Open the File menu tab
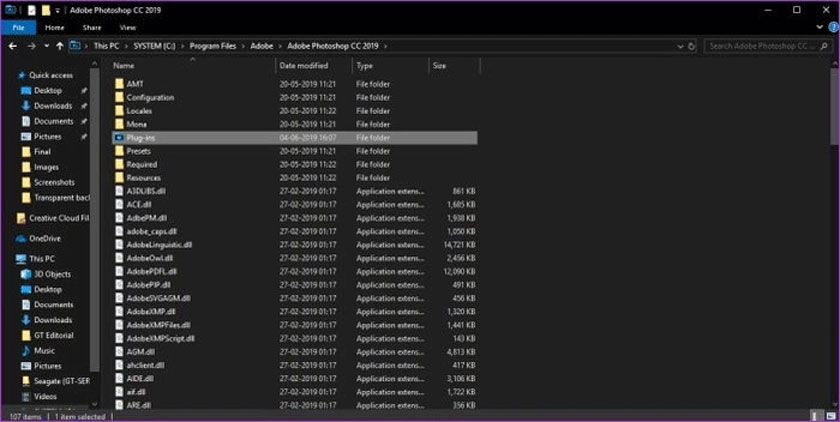Image resolution: width=840 pixels, height=422 pixels. tap(17, 28)
